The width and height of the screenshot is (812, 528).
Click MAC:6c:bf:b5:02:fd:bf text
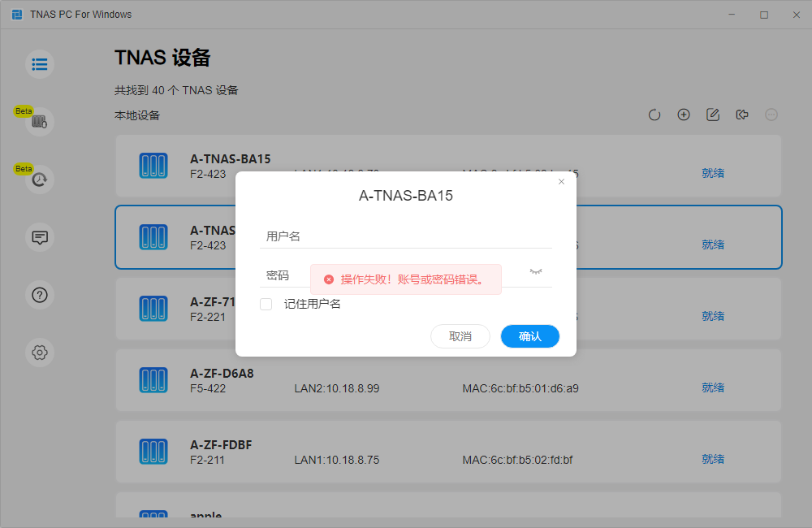pos(517,460)
